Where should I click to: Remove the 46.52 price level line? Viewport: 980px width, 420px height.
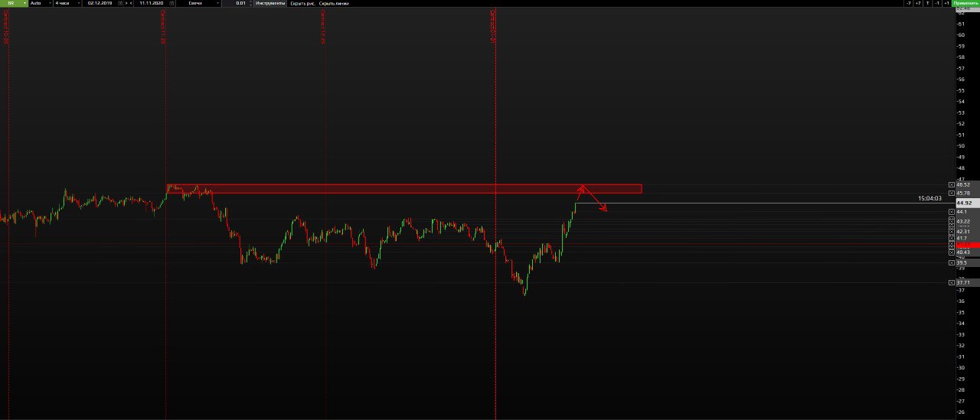(952, 184)
